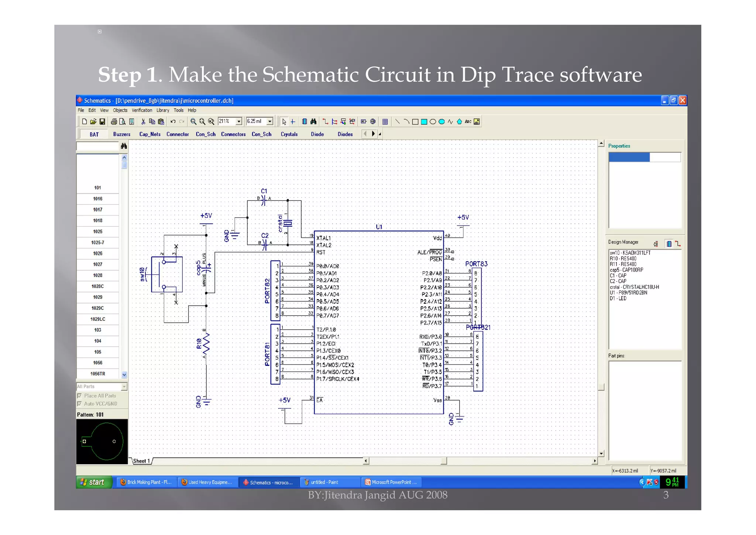Click the parts list scroll-down arrow
756x535 pixels.
pos(124,375)
